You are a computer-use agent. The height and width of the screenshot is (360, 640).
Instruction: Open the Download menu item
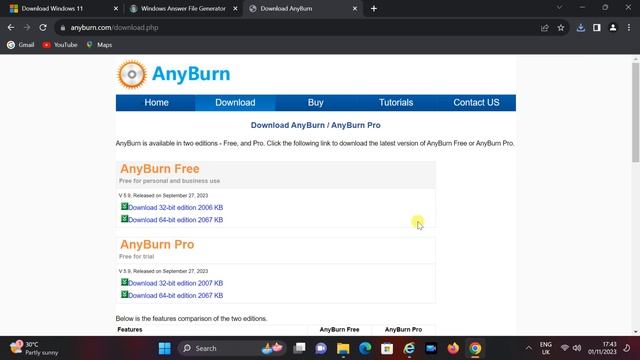(x=235, y=102)
